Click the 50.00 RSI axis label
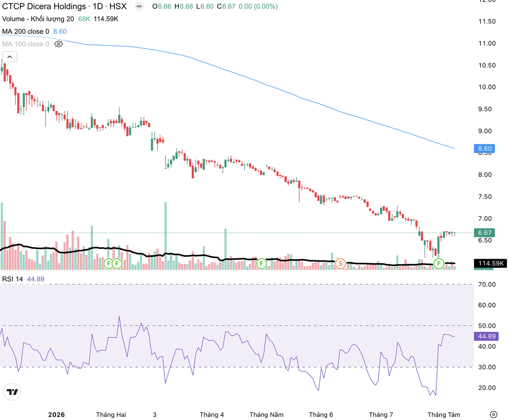508x420 pixels. point(487,326)
